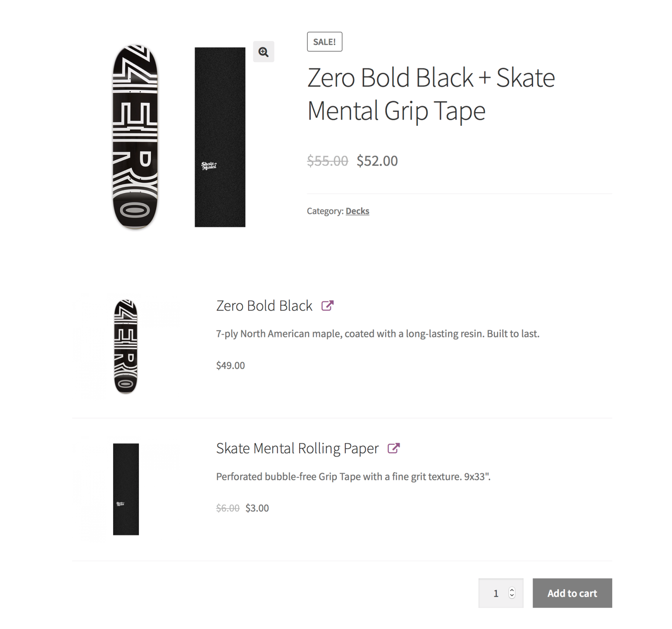Increase quantity with the stepper up arrow
Image resolution: width=672 pixels, height=629 pixels.
[512, 590]
